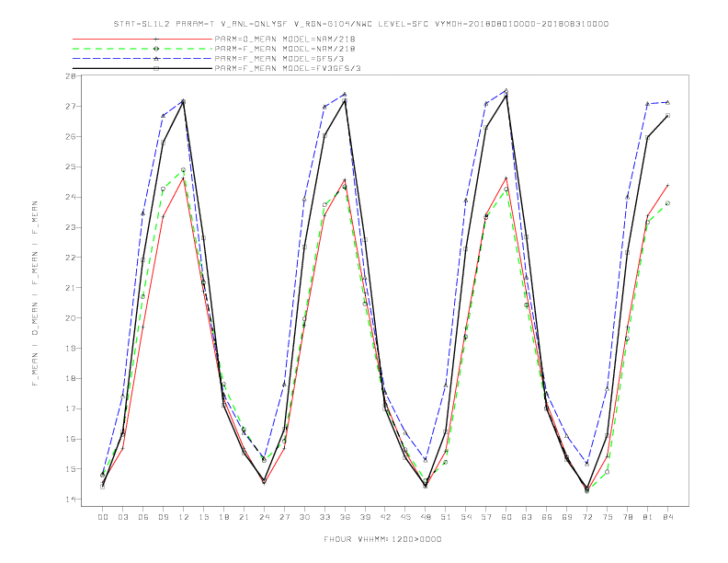Click x-axis tick label 03
The image size is (728, 563).
[x=122, y=517]
